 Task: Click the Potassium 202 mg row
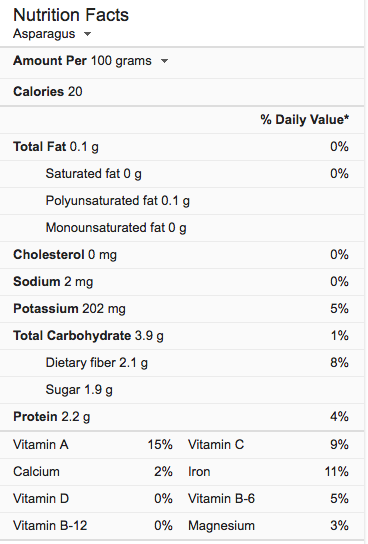pyautogui.click(x=182, y=309)
